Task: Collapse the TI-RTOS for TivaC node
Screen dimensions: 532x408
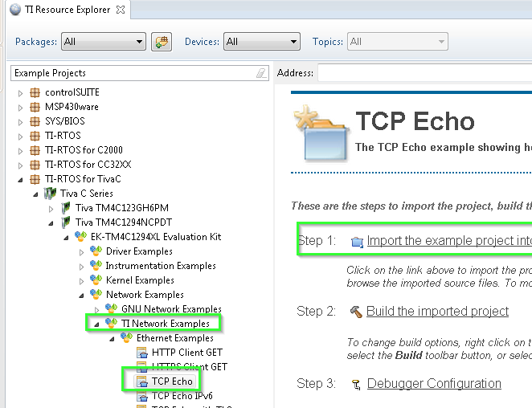Action: [20, 180]
